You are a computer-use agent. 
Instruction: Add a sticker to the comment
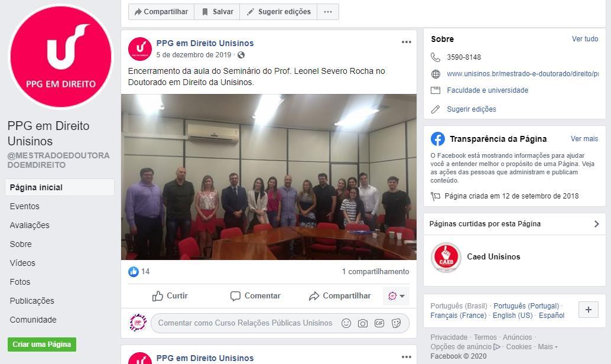click(396, 323)
